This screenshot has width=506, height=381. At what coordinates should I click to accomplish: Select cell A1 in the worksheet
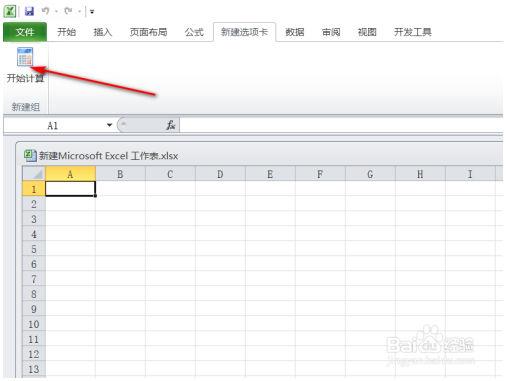pyautogui.click(x=70, y=189)
